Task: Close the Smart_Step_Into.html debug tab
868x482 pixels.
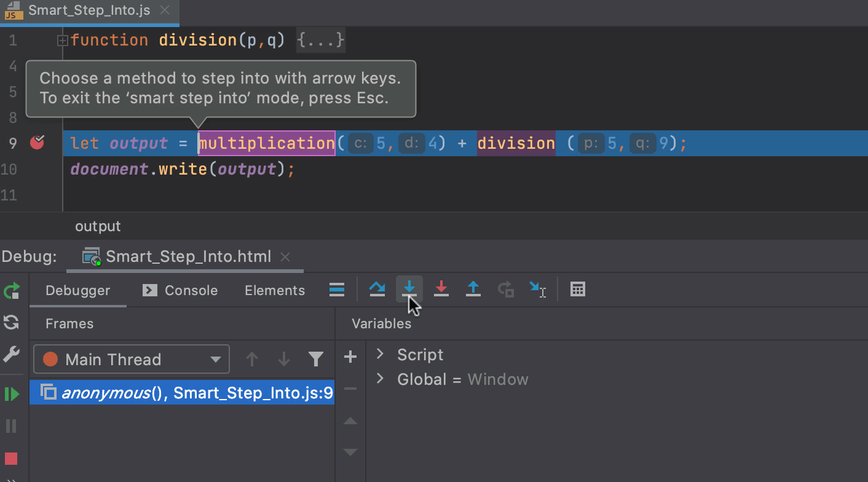Action: click(x=285, y=257)
